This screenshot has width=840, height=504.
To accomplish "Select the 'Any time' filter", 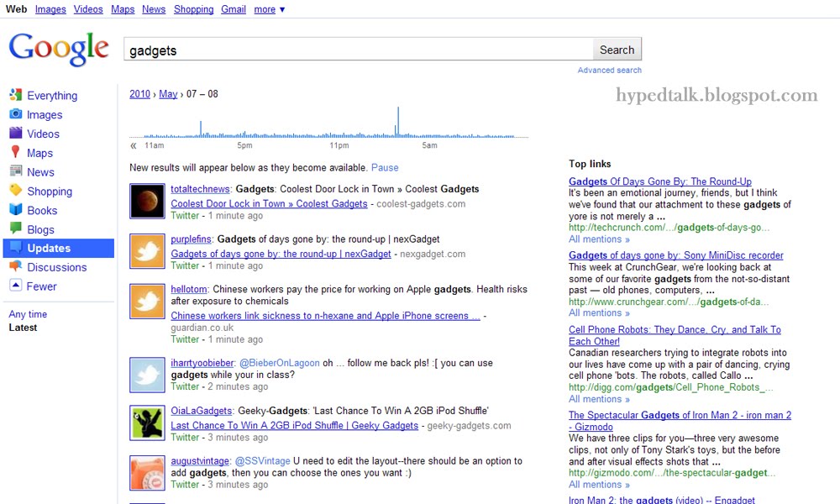I will pos(28,314).
